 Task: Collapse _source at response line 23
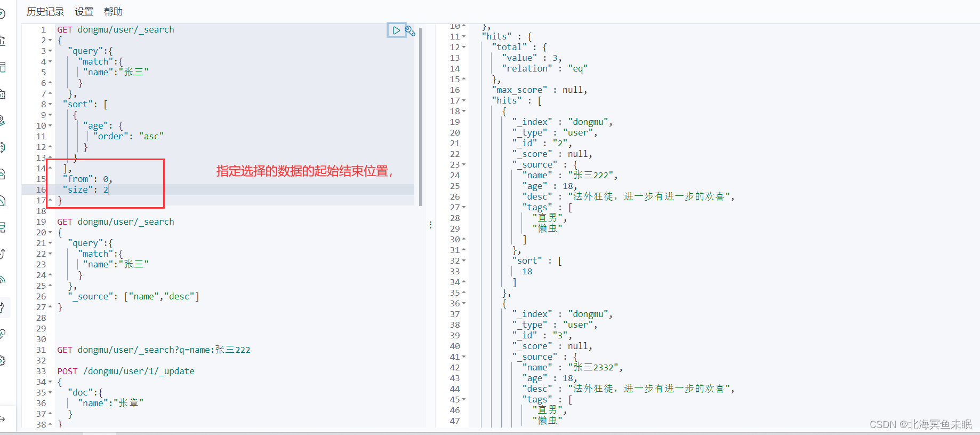pos(464,165)
